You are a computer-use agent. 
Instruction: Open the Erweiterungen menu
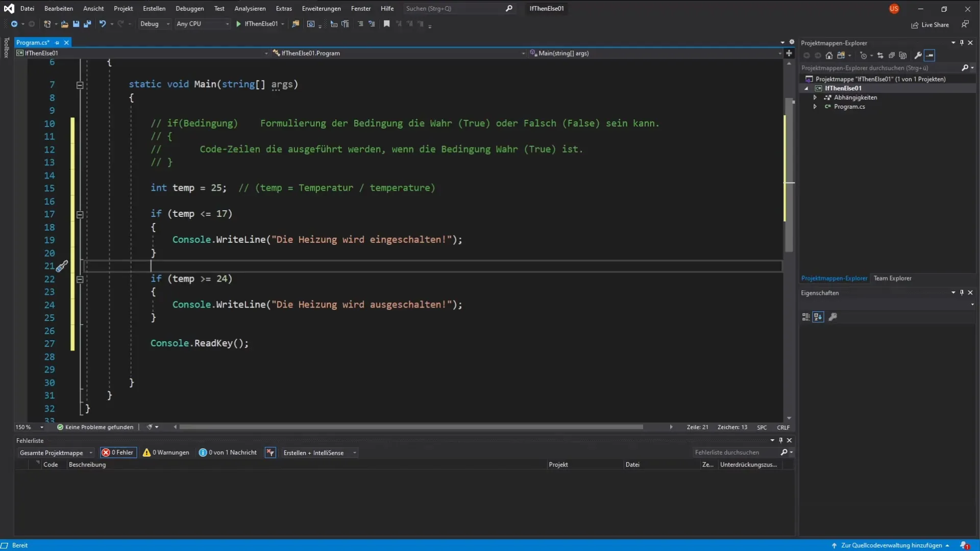322,9
